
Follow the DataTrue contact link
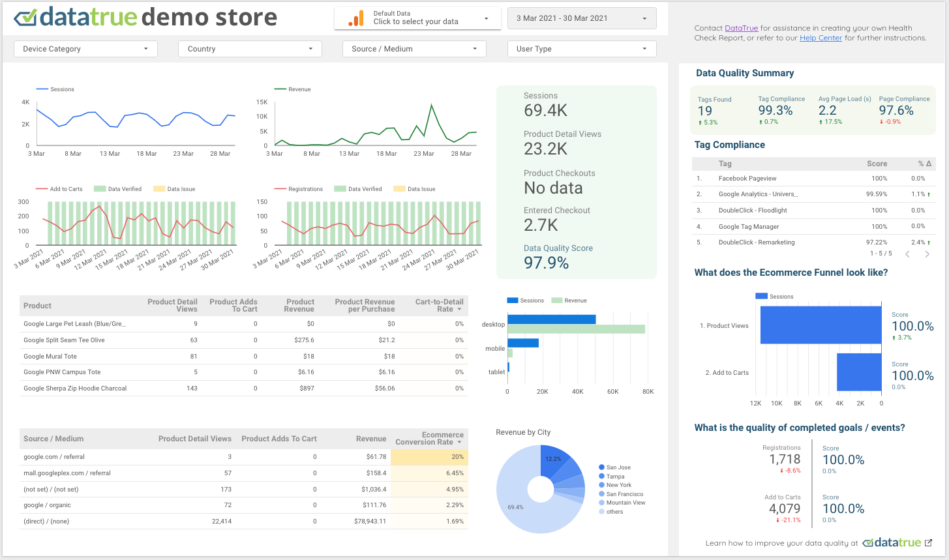742,28
